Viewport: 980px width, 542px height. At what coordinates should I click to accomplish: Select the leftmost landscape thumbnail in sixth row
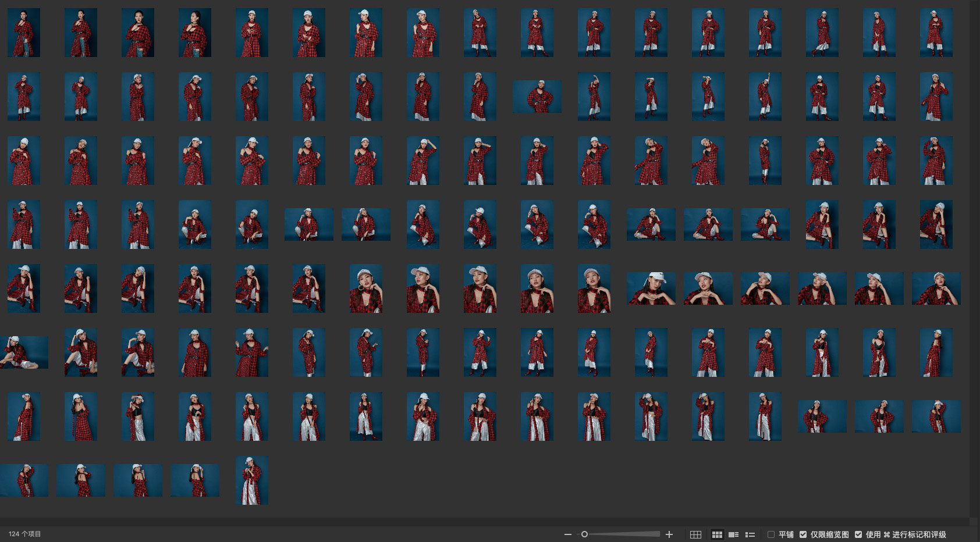(24, 352)
